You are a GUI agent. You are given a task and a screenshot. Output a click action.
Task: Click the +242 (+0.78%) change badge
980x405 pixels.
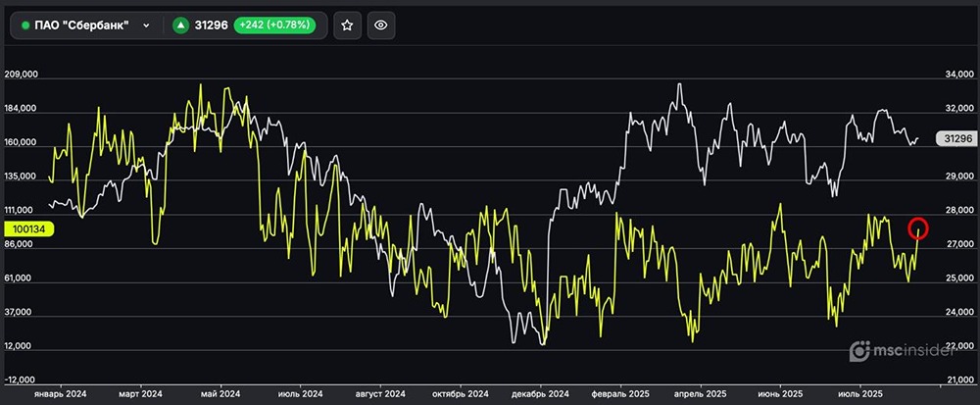[x=274, y=25]
